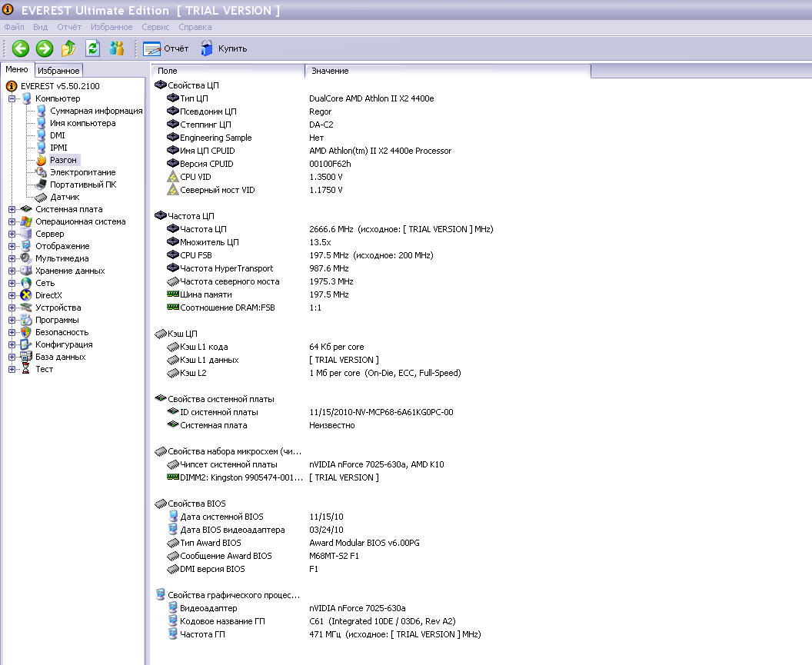This screenshot has height=665, width=812.
Task: Click the Refresh toolbar icon
Action: 93,48
